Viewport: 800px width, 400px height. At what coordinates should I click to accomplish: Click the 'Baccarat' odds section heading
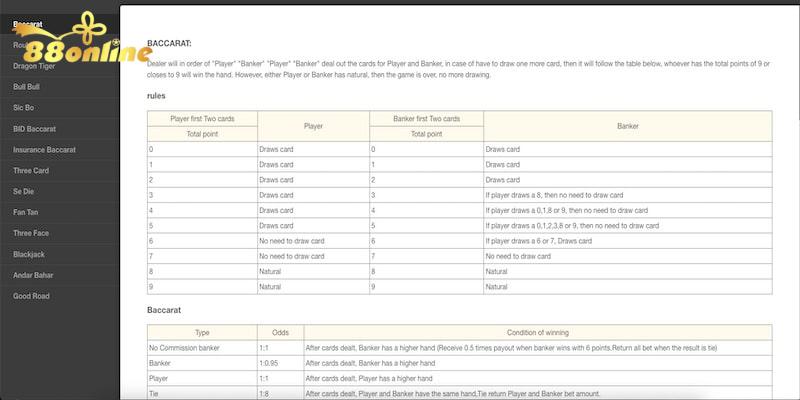(164, 310)
